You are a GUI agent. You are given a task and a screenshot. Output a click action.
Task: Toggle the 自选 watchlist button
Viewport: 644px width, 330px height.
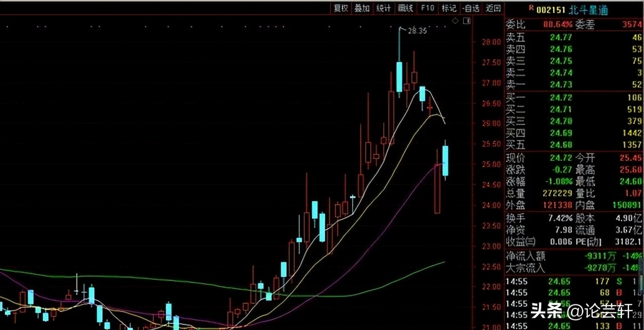pyautogui.click(x=471, y=8)
